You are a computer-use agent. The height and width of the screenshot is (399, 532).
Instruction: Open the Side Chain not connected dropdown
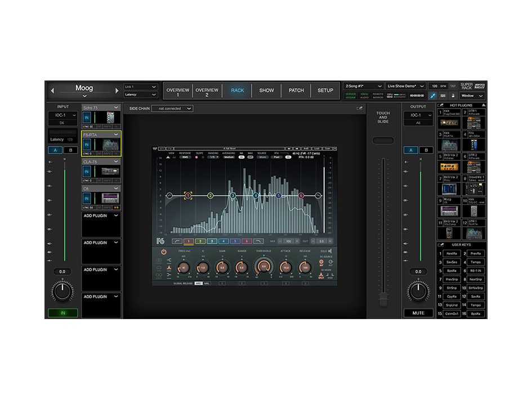[172, 109]
